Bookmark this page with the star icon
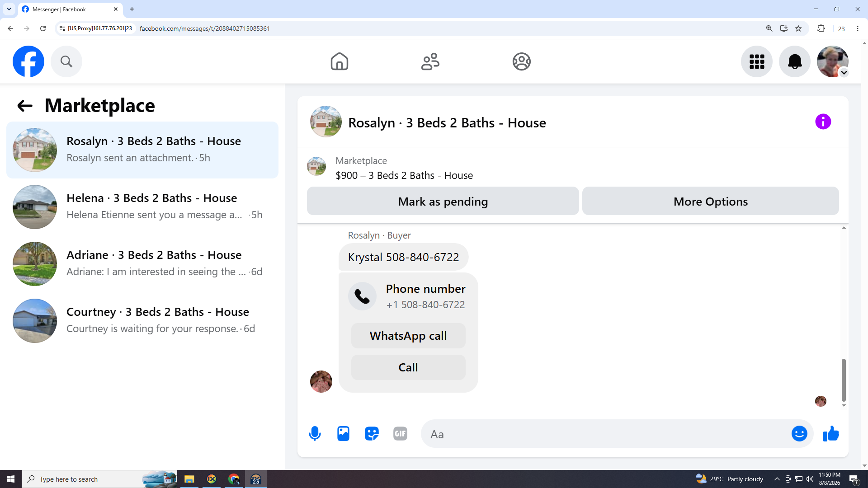Image resolution: width=868 pixels, height=488 pixels. click(798, 28)
